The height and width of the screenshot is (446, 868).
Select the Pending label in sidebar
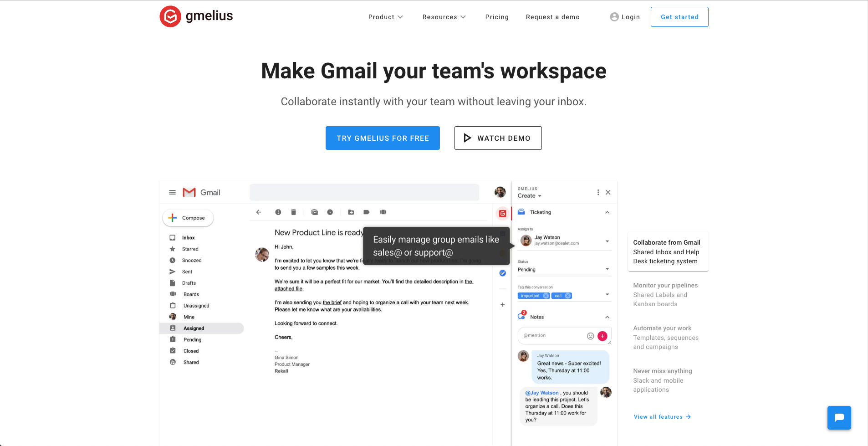click(192, 340)
